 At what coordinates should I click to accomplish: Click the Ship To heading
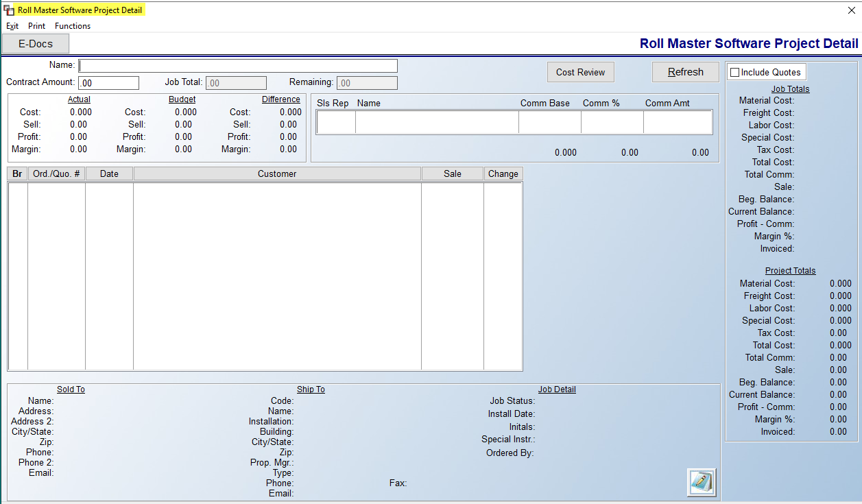tap(311, 389)
